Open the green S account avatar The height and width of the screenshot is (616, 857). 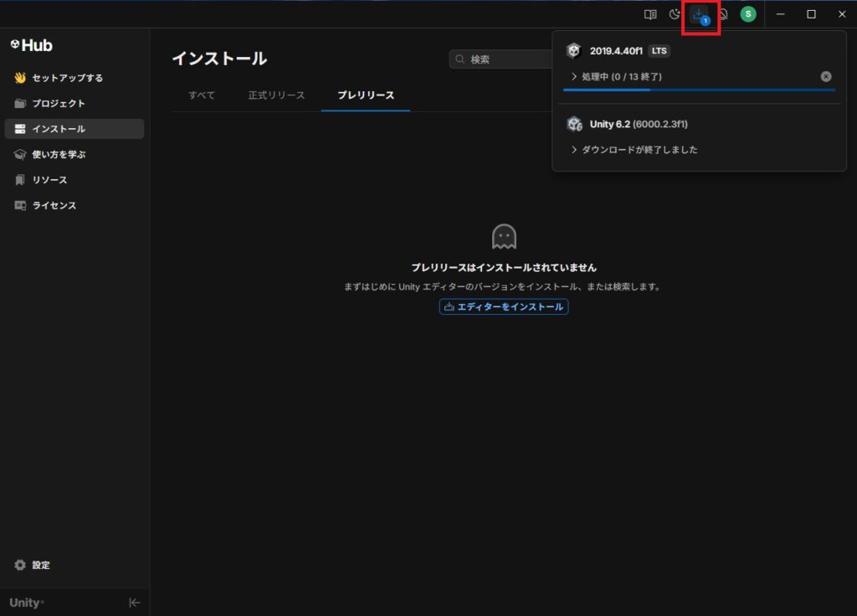[748, 14]
